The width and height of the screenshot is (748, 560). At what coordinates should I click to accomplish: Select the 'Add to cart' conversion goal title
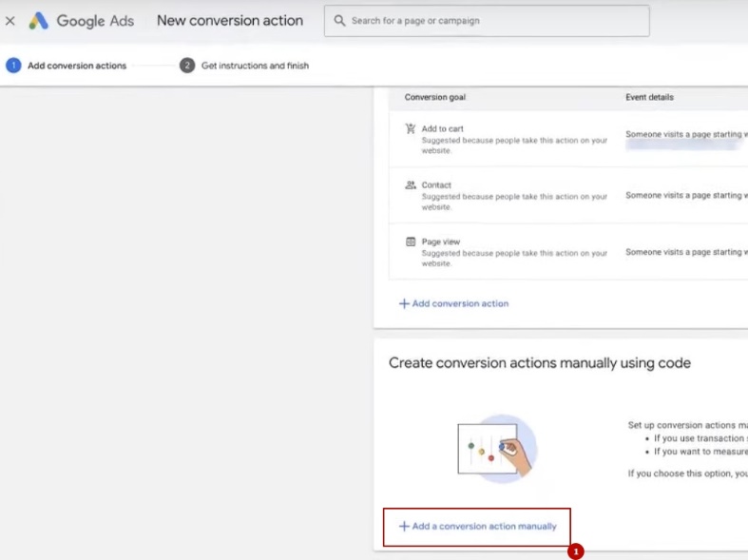(x=442, y=129)
